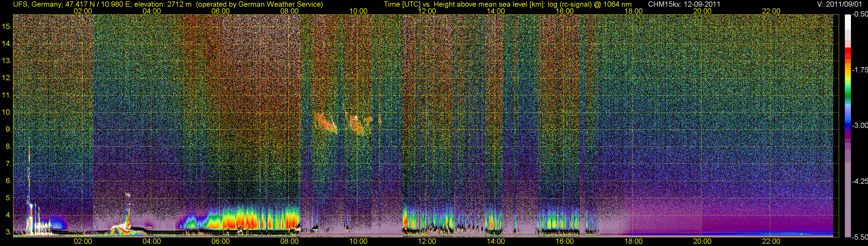This screenshot has width=868, height=246.
Task: Click the 20:00 label on the top time axis
Action: point(702,11)
